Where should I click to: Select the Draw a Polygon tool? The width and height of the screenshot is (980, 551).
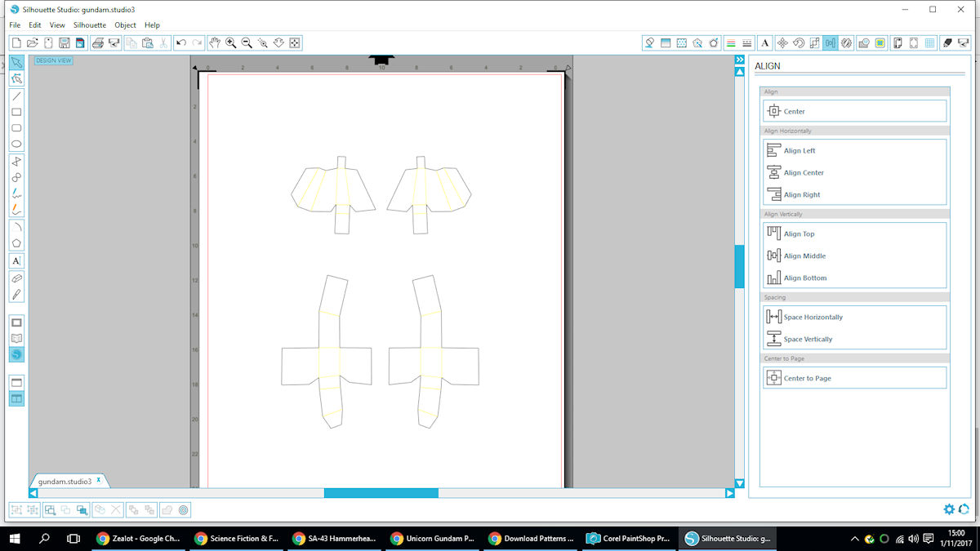[x=16, y=162]
